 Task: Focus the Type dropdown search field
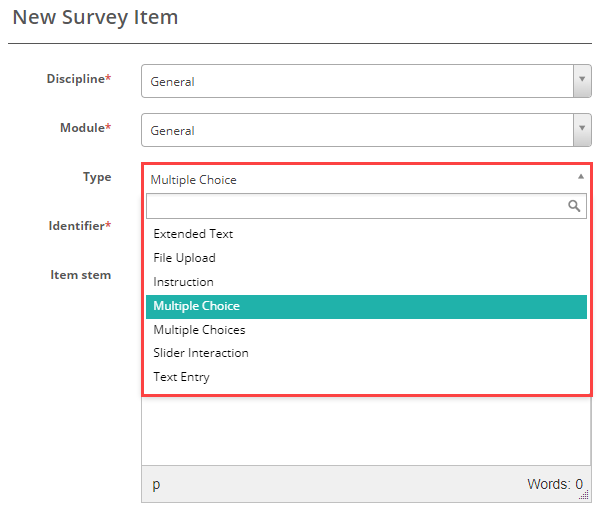(x=355, y=206)
